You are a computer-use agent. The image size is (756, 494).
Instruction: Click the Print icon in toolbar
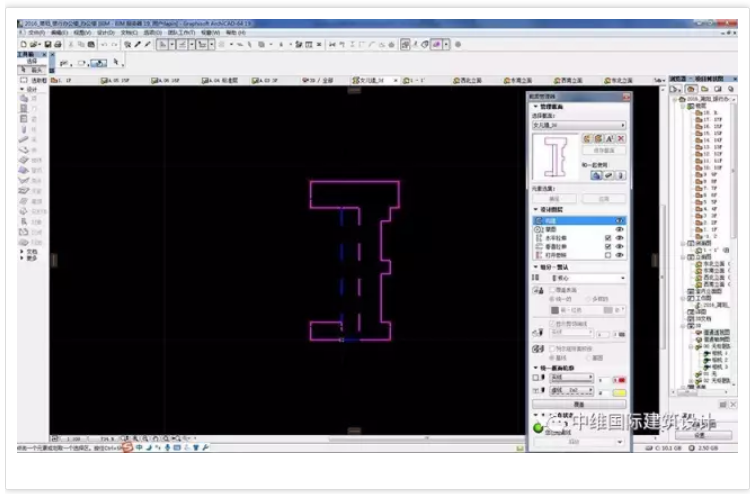tap(58, 44)
